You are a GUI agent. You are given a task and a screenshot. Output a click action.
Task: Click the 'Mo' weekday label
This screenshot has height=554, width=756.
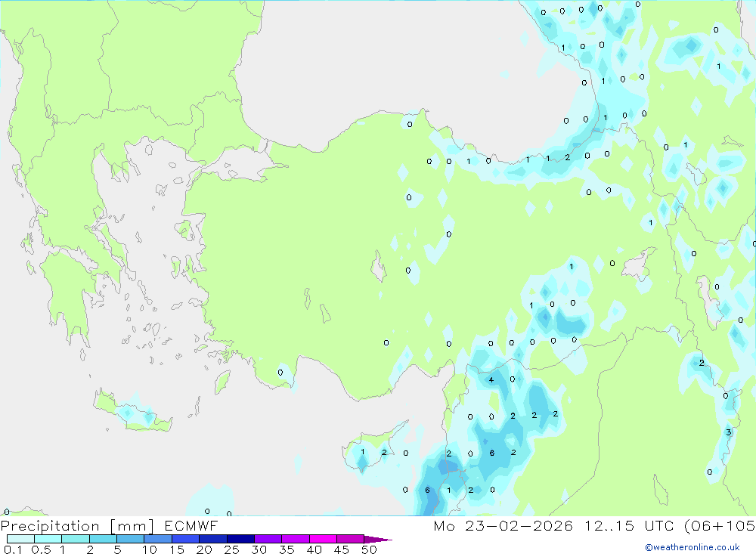[x=444, y=525]
